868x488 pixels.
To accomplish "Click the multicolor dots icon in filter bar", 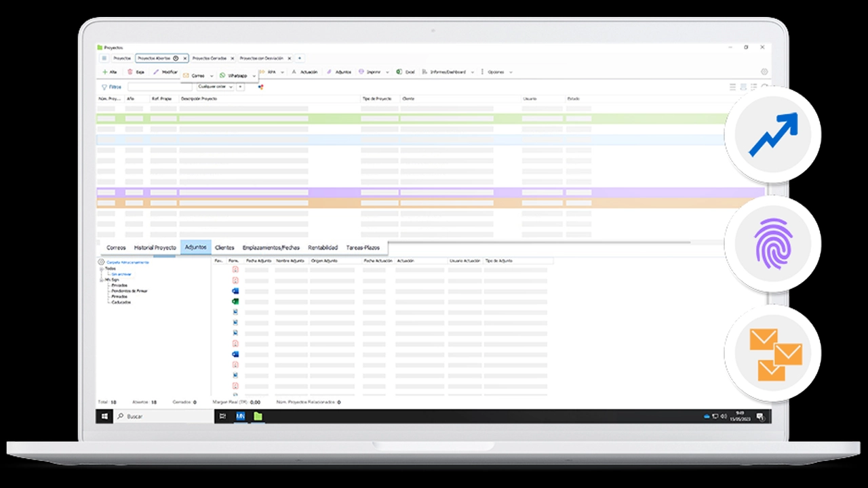I will pyautogui.click(x=261, y=87).
